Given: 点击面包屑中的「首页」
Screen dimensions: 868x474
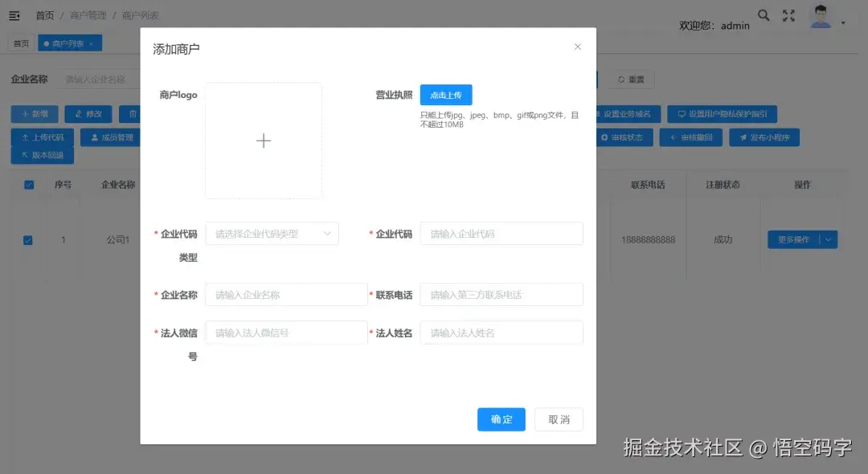Looking at the screenshot, I should point(44,14).
